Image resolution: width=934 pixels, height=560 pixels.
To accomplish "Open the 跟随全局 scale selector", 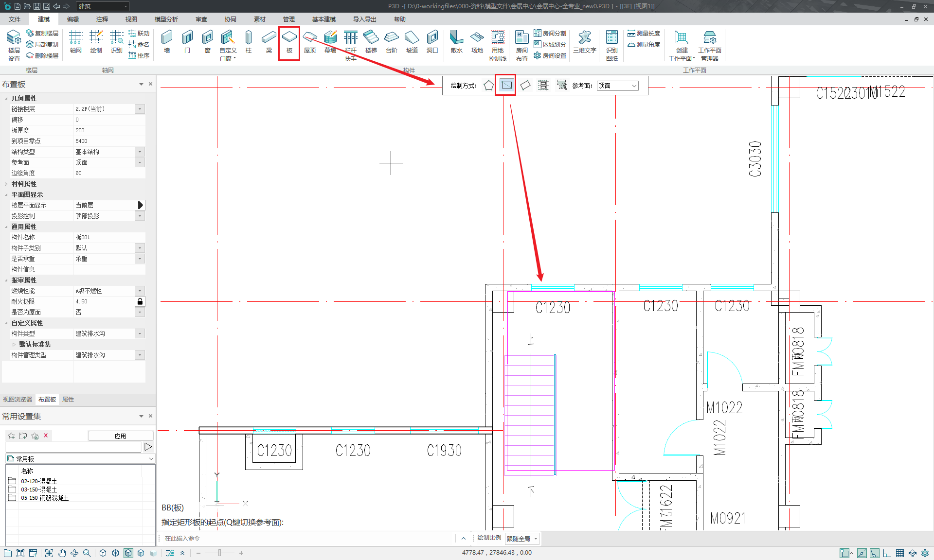I will pyautogui.click(x=522, y=539).
